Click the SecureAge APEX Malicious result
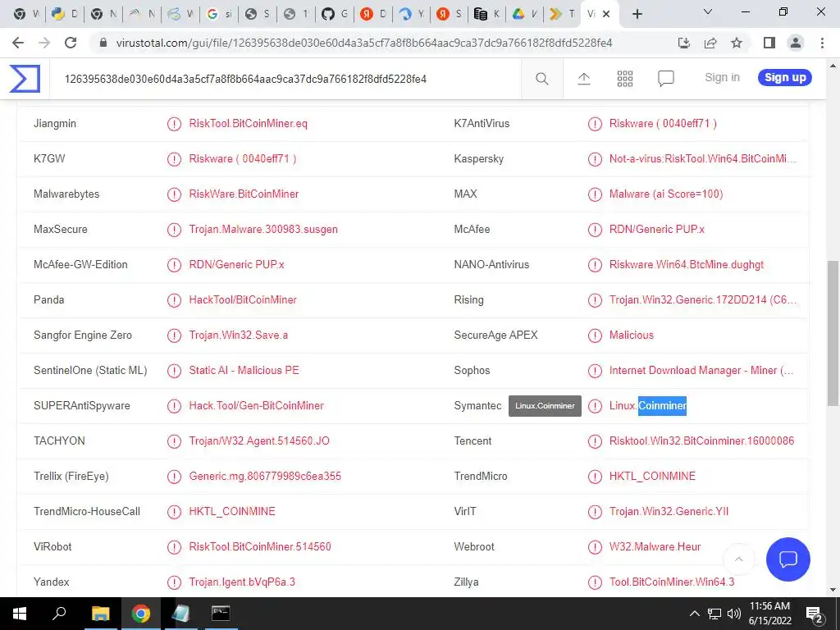 [x=631, y=336]
